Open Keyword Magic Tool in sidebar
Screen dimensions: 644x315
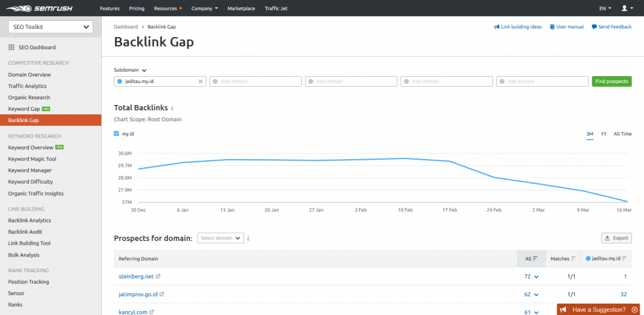(x=33, y=159)
